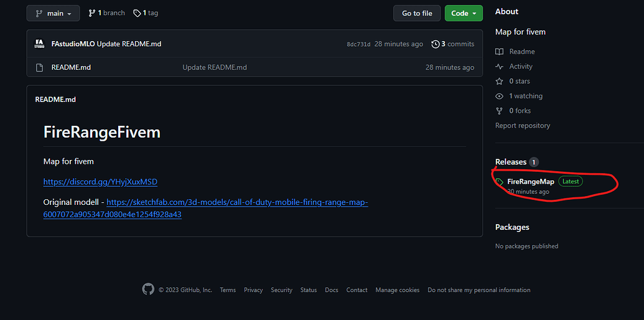
Task: Open FireRangeMap release
Action: pos(531,182)
